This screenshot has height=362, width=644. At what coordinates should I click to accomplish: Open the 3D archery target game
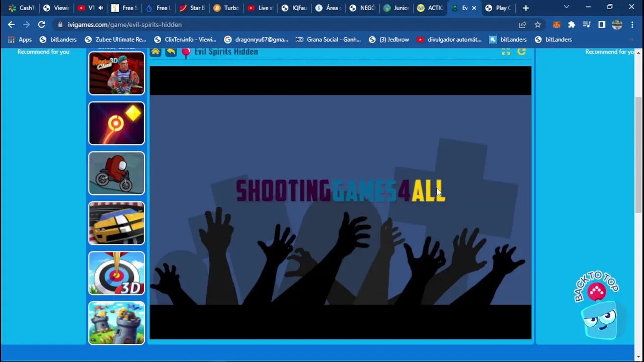117,273
